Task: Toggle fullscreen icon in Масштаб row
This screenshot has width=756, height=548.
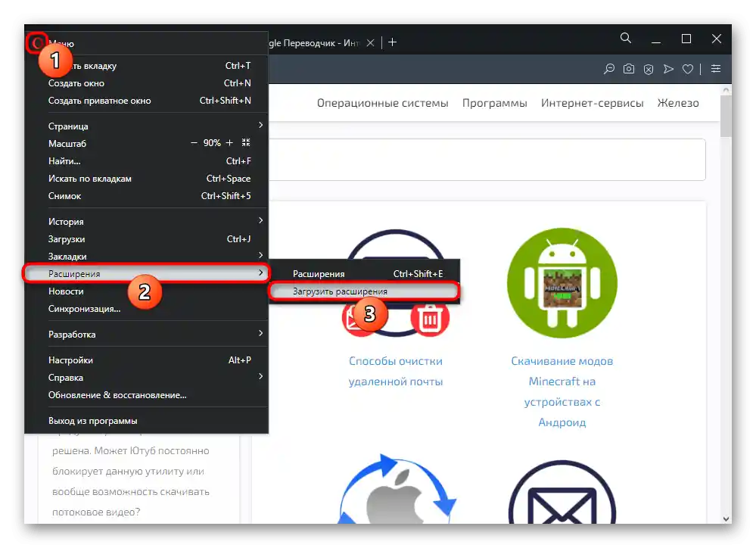Action: (x=246, y=143)
